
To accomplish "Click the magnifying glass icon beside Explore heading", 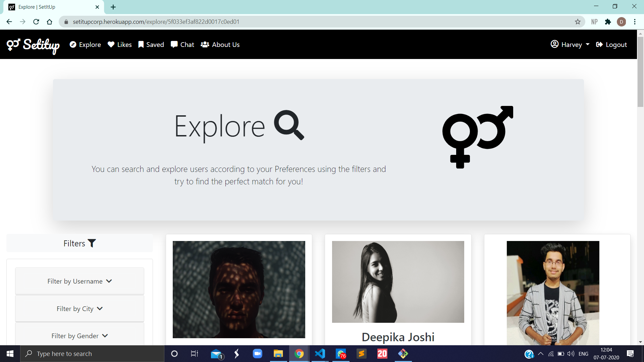I will [289, 125].
